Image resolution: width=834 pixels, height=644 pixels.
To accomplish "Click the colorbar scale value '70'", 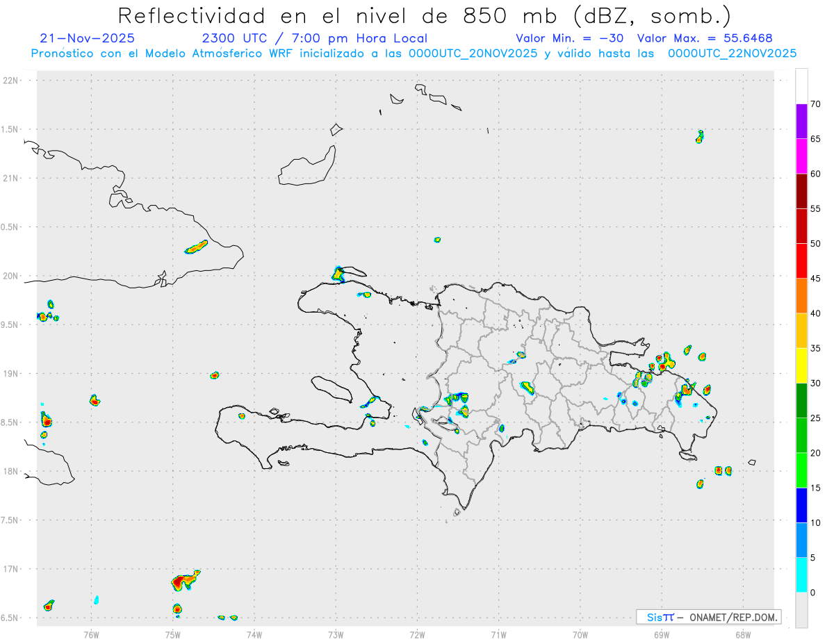I will pos(816,104).
